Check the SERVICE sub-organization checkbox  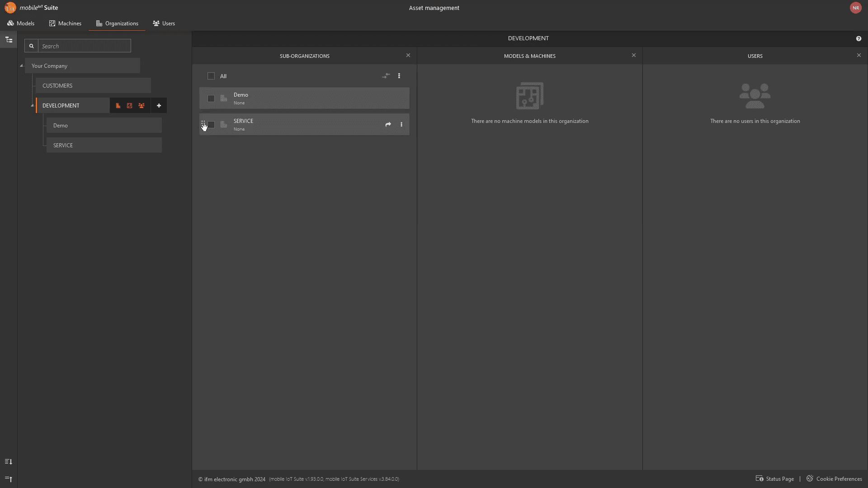click(211, 125)
